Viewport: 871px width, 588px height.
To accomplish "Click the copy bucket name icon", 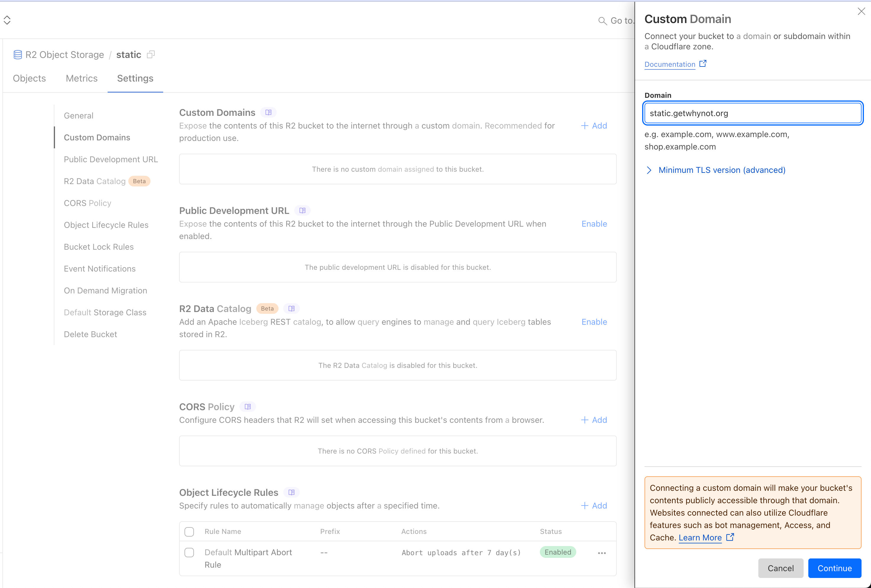I will (151, 55).
